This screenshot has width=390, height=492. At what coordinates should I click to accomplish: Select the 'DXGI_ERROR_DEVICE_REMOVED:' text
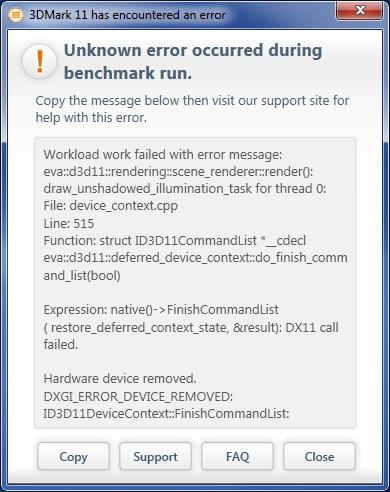138,397
